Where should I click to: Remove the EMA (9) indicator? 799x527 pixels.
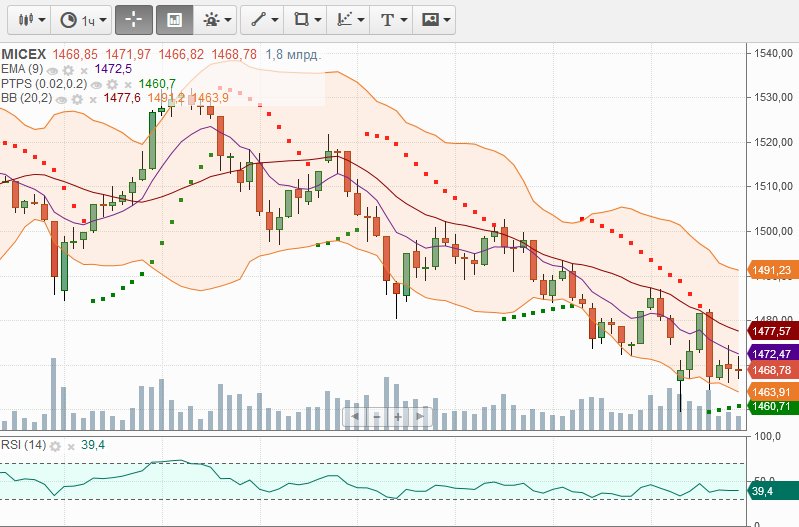click(84, 70)
